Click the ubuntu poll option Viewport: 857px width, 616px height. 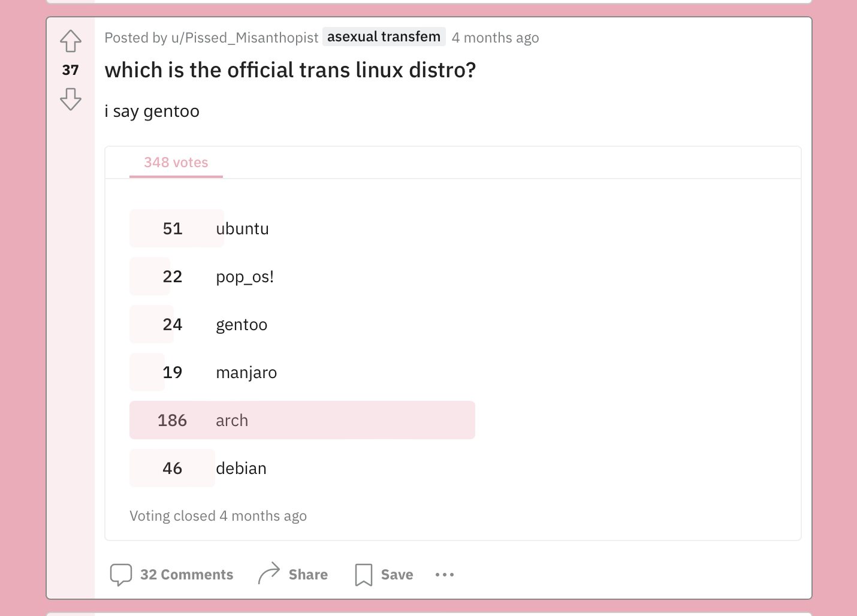242,229
